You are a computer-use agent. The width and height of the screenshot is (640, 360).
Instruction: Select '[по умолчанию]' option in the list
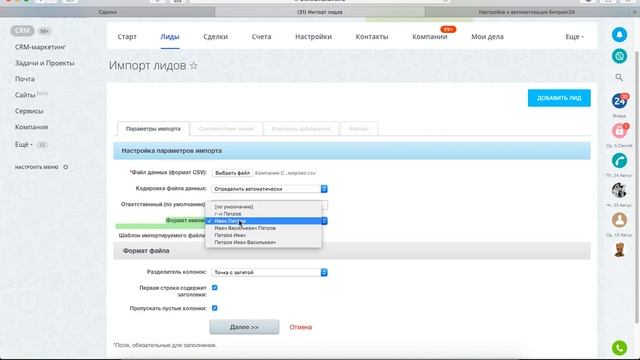(x=264, y=207)
